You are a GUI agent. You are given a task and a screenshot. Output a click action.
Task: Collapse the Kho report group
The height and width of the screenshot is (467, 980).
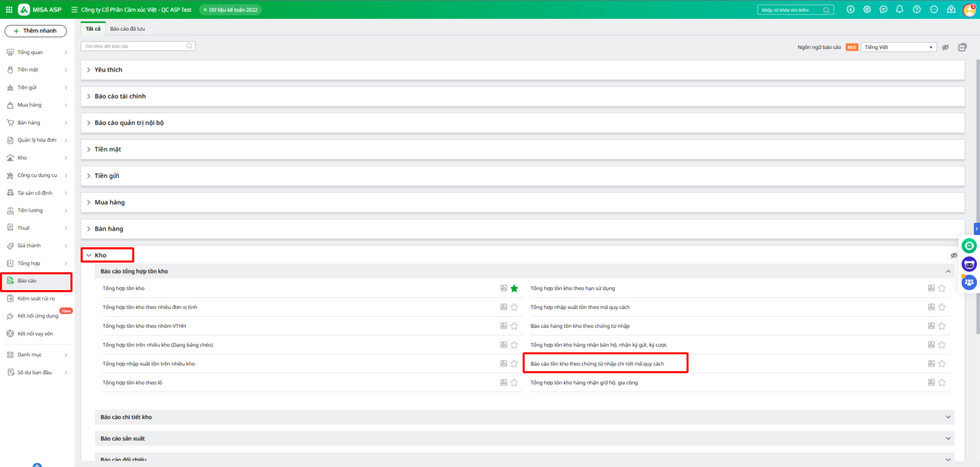click(100, 255)
